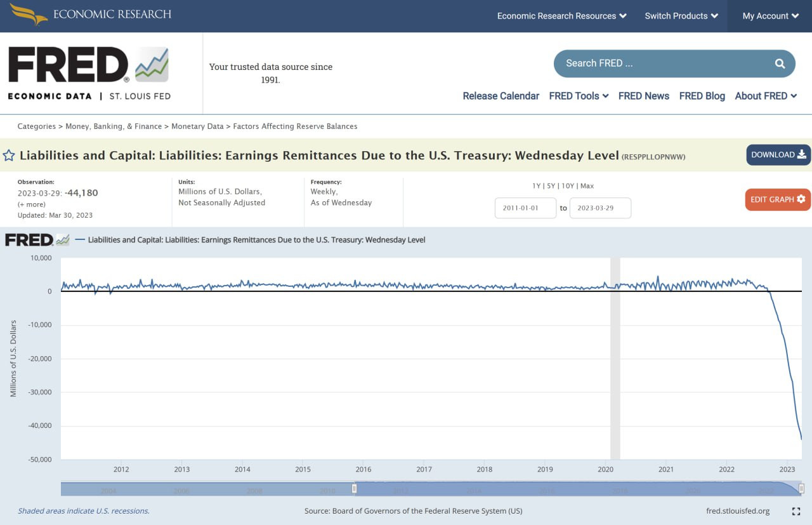Click the FRED Economic Data logo
812x525 pixels.
89,73
